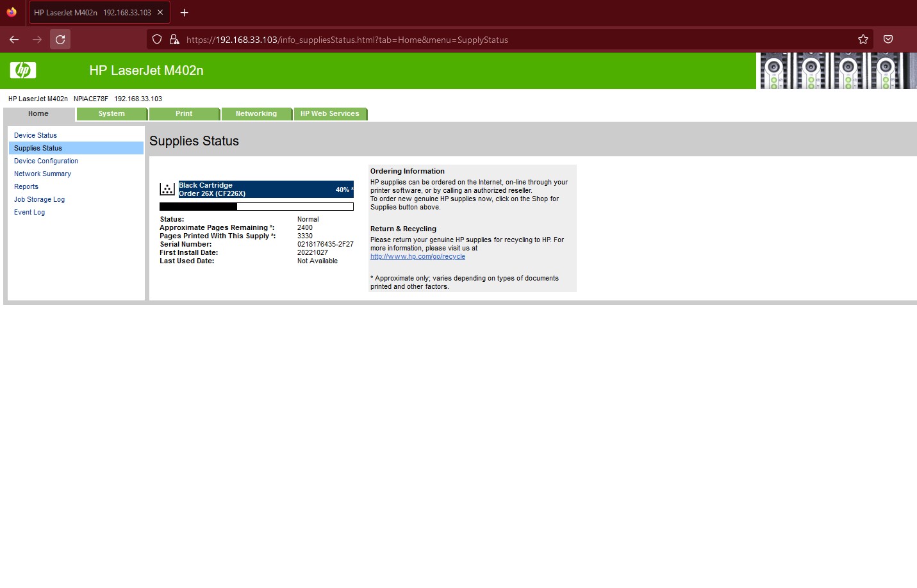Viewport: 917px width, 588px height.
Task: Open the Pocket save icon
Action: point(888,40)
